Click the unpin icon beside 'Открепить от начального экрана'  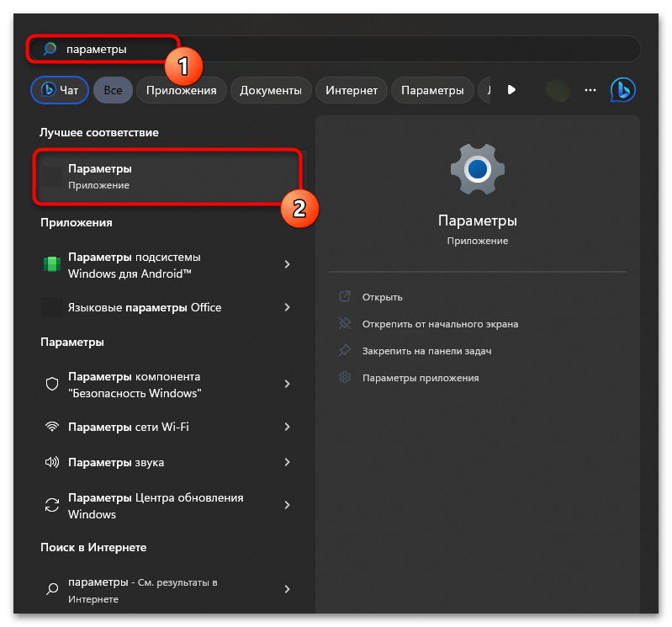click(345, 323)
